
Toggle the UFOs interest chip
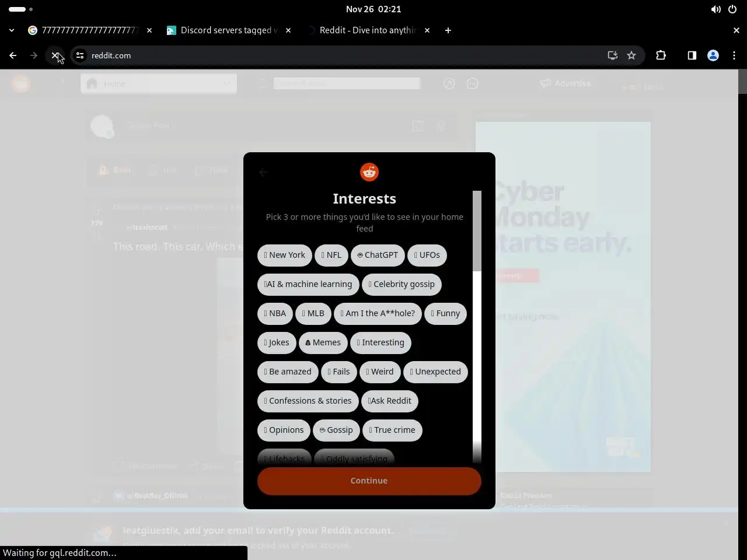tap(427, 255)
